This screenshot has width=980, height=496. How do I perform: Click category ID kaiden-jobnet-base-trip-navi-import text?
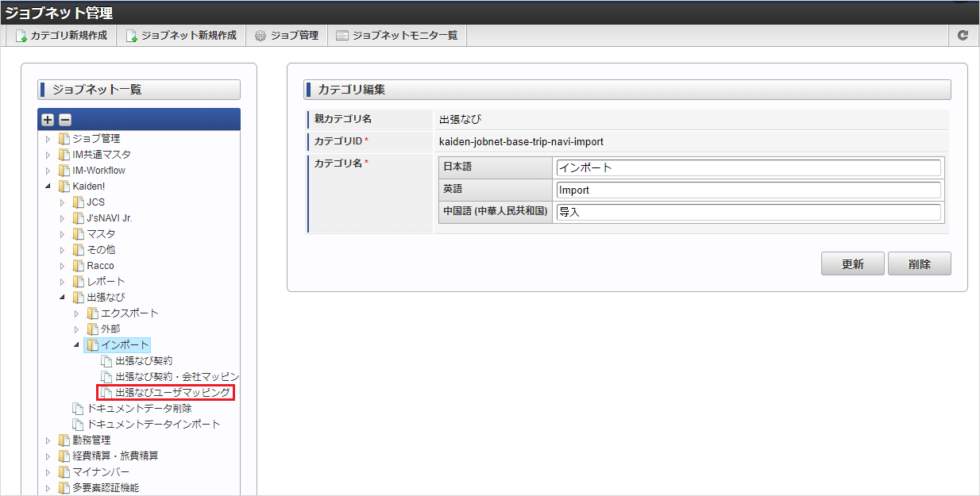coord(521,142)
